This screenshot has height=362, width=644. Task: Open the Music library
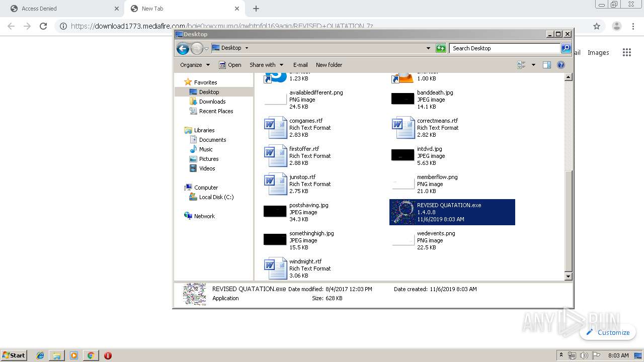[x=206, y=149]
